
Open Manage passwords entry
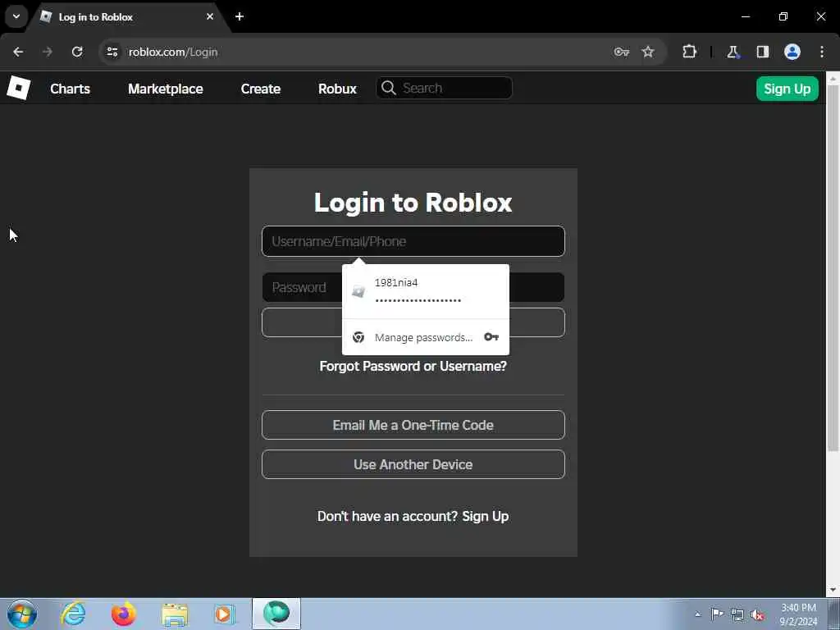pyautogui.click(x=426, y=337)
